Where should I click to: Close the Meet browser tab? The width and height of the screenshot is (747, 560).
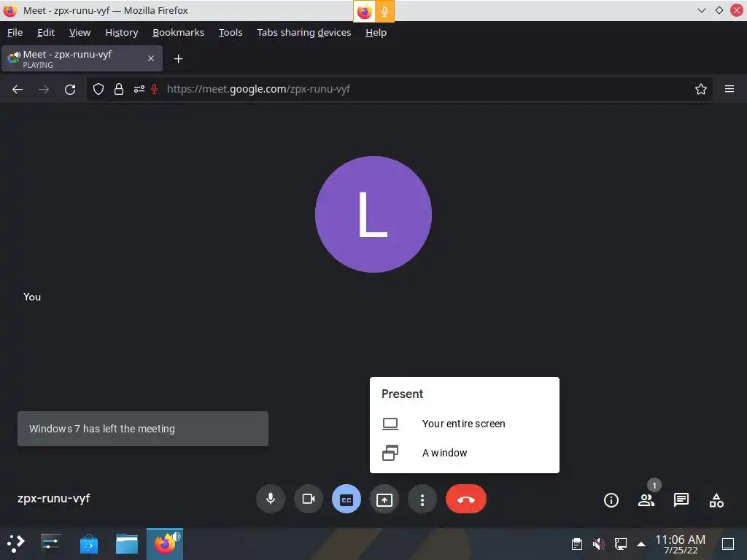point(150,58)
